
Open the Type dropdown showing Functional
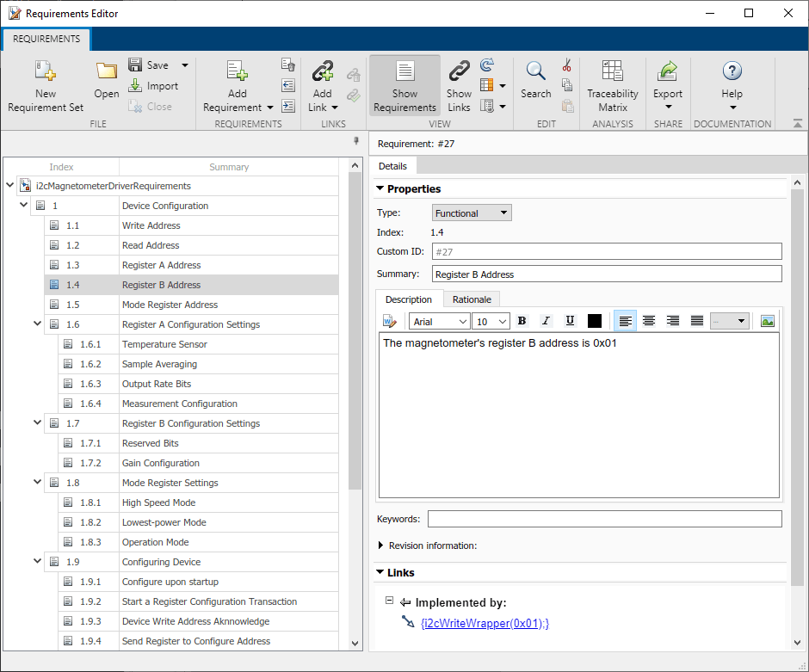471,213
